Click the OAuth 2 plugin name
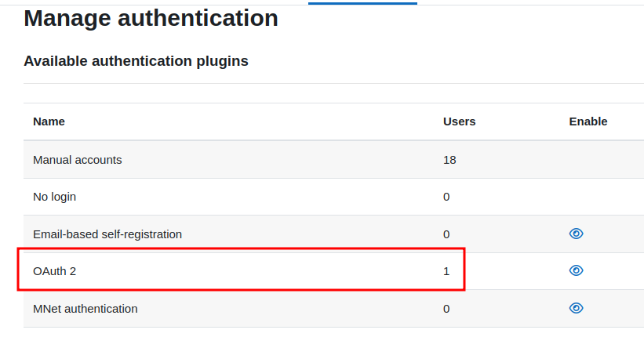644x337 pixels. pos(54,271)
